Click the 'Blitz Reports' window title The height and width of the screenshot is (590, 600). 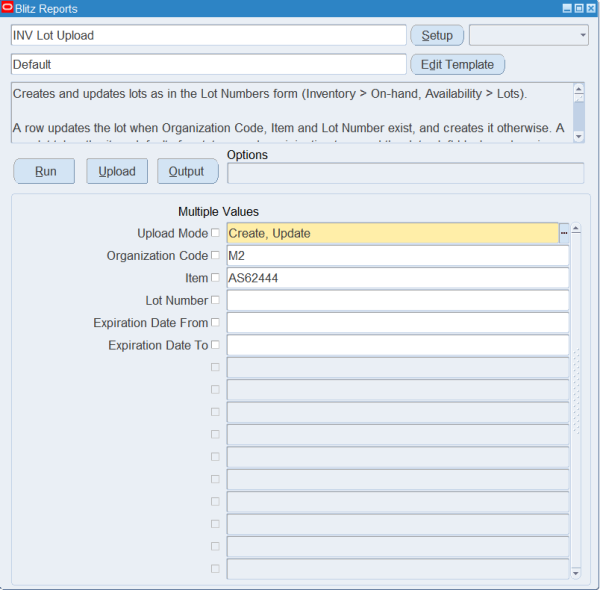[46, 9]
